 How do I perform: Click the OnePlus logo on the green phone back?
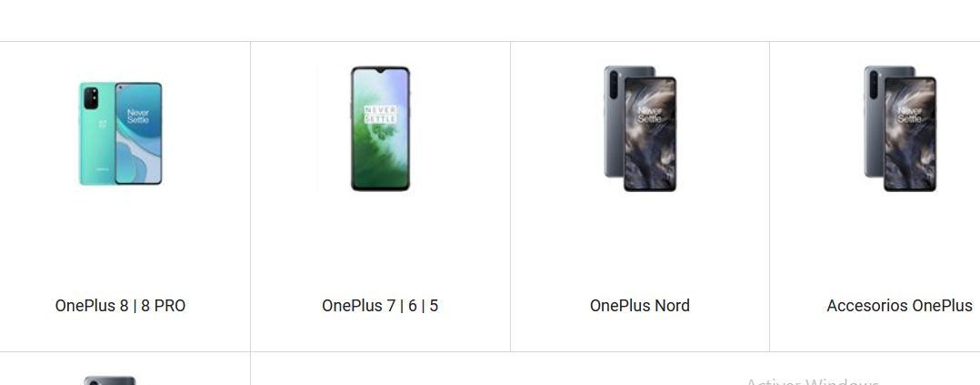tap(103, 124)
